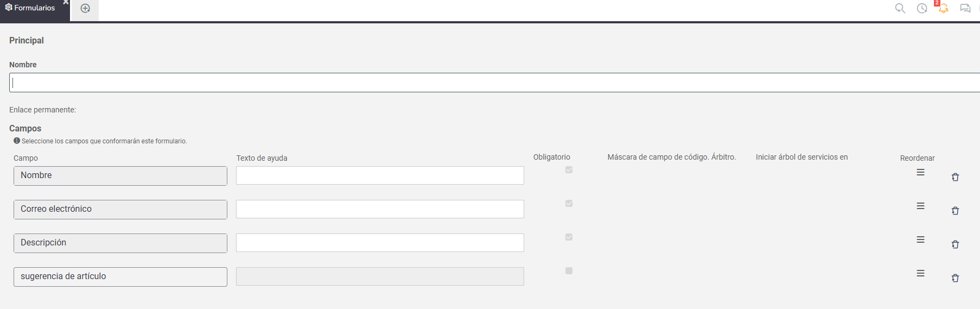Open the Descripción campo selector
Image resolution: width=980 pixels, height=309 pixels.
(x=120, y=243)
